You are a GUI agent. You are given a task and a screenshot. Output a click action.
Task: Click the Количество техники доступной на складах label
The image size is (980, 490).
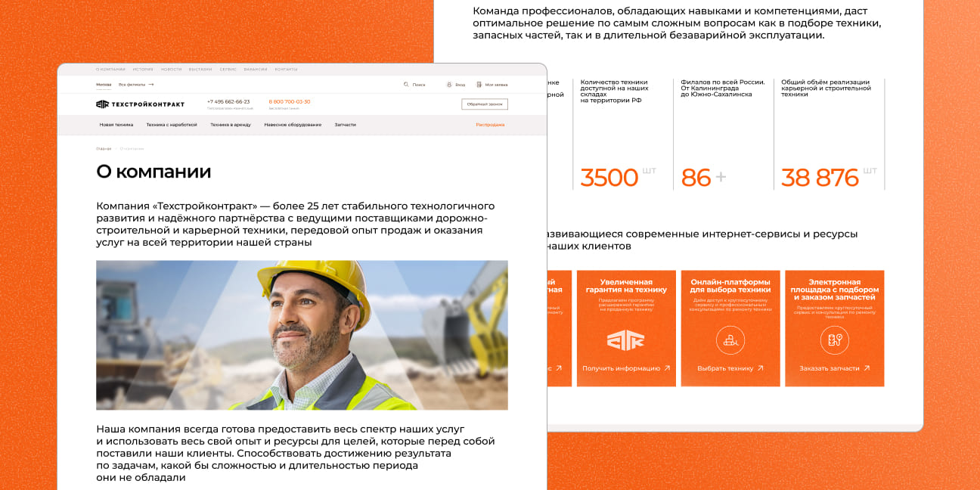(615, 91)
